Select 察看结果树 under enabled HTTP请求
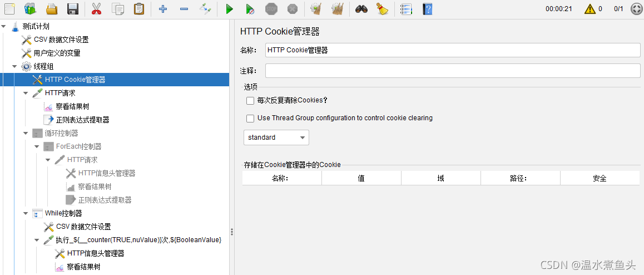 [72, 106]
